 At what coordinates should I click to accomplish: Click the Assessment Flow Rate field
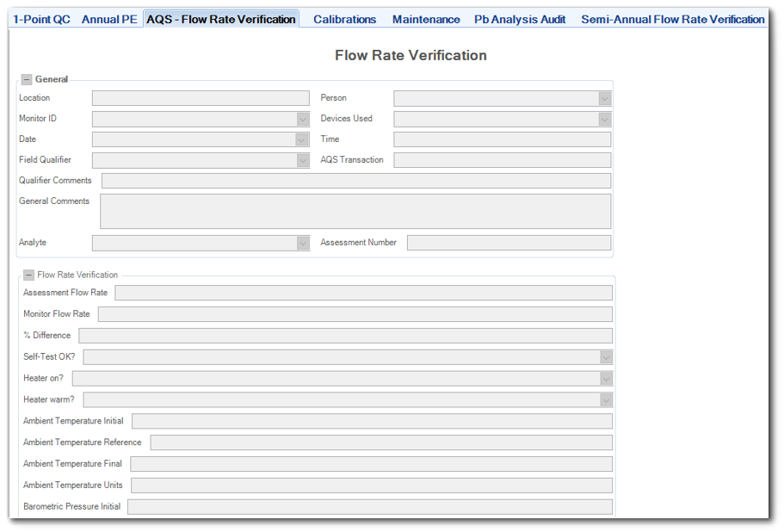tap(363, 293)
